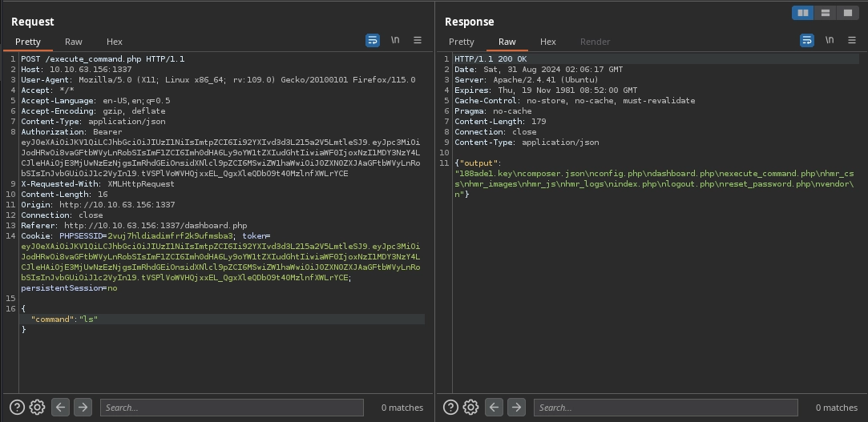Toggle word wrap icon in Response panel
Image resolution: width=868 pixels, height=422 pixels.
(807, 41)
